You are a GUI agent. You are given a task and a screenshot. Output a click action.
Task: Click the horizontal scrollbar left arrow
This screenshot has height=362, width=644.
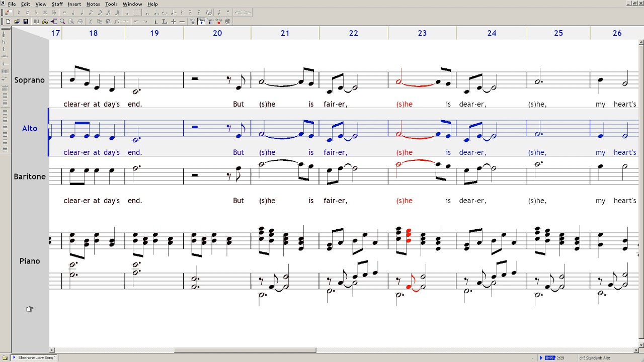pos(52,350)
